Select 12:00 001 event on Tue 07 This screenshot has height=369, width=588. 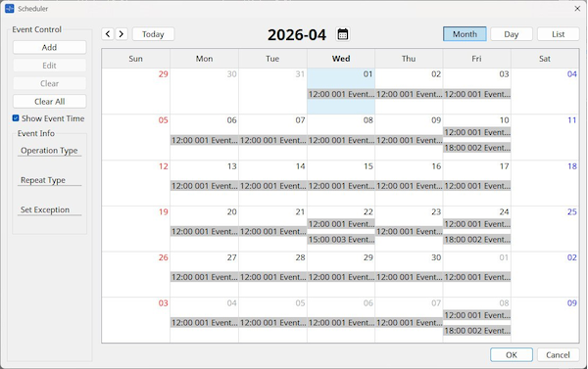pos(272,140)
